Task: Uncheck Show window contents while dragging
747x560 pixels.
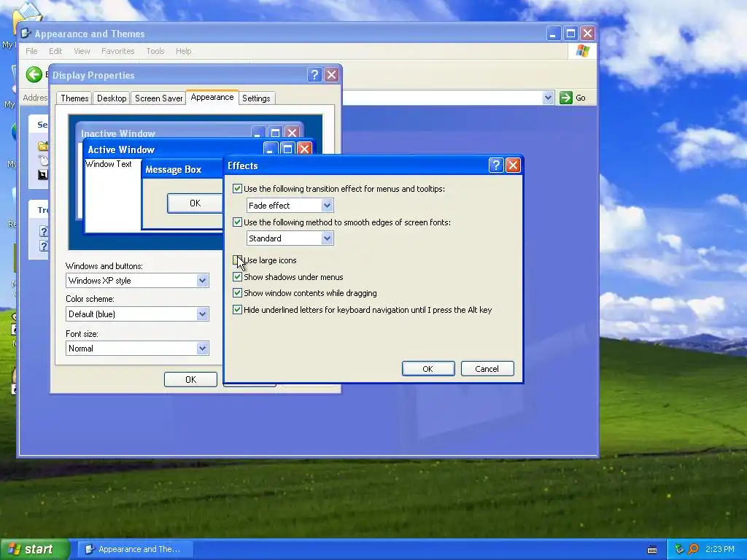Action: 237,293
